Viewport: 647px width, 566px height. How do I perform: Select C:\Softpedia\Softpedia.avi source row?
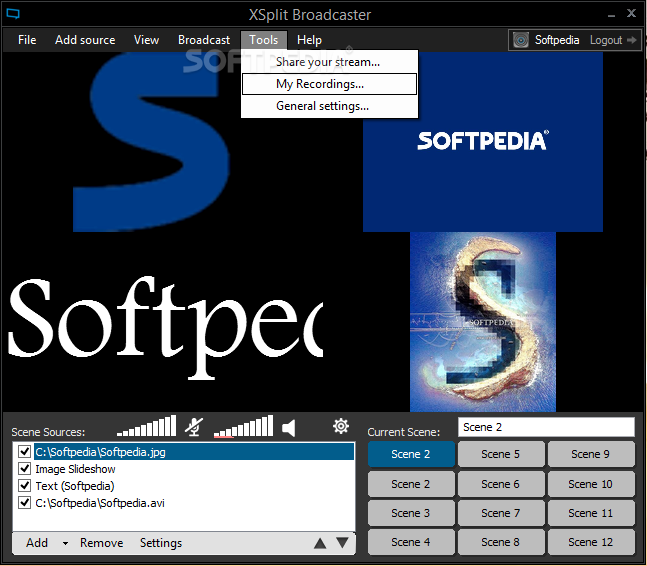(x=194, y=503)
